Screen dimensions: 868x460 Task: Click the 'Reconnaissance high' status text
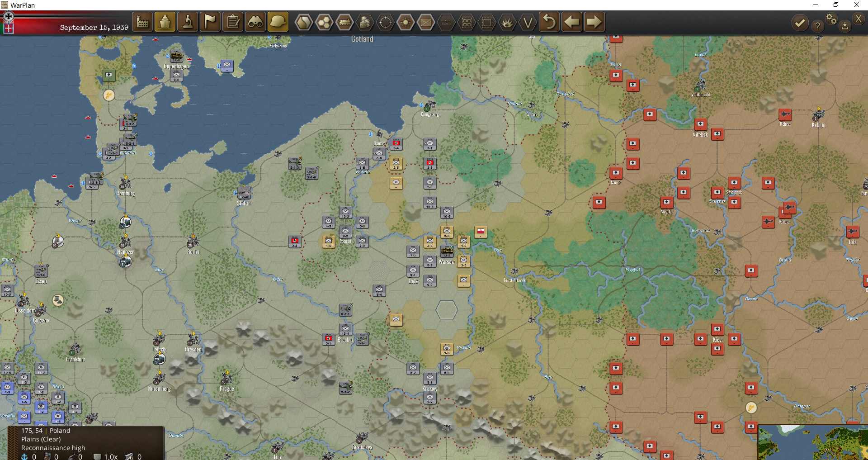pos(53,448)
